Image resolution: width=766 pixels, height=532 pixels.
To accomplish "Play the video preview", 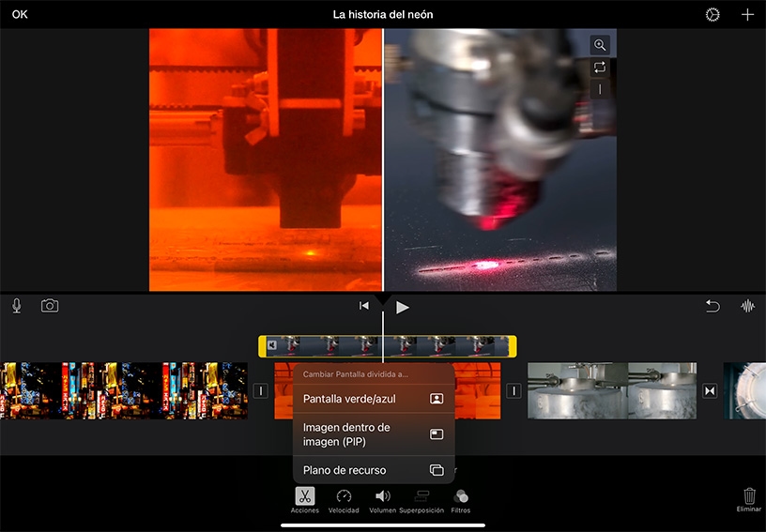I will click(402, 307).
